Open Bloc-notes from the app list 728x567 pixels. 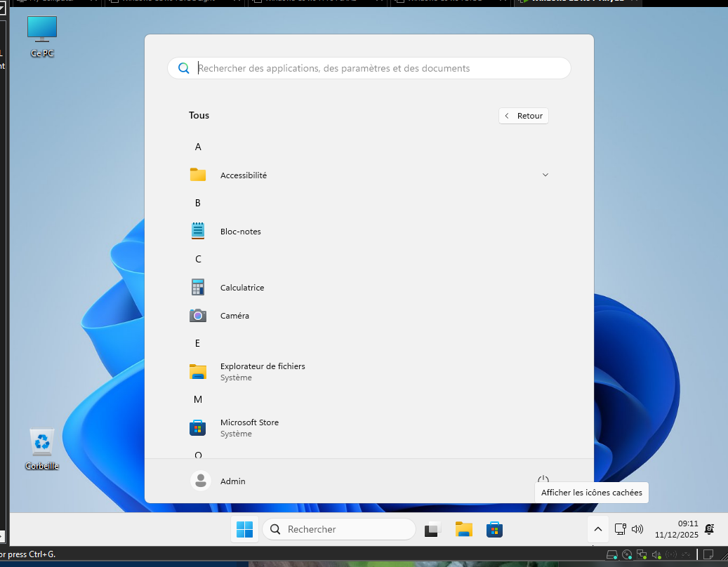coord(240,232)
